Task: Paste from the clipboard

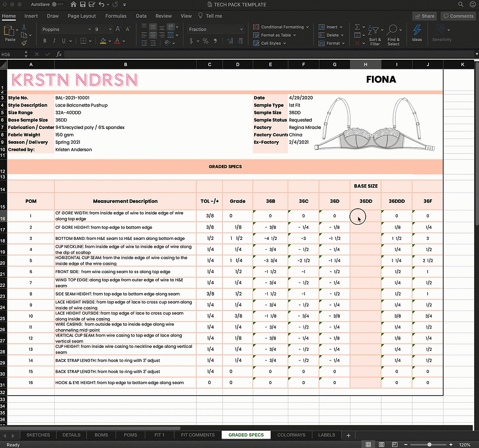Action: [9, 34]
